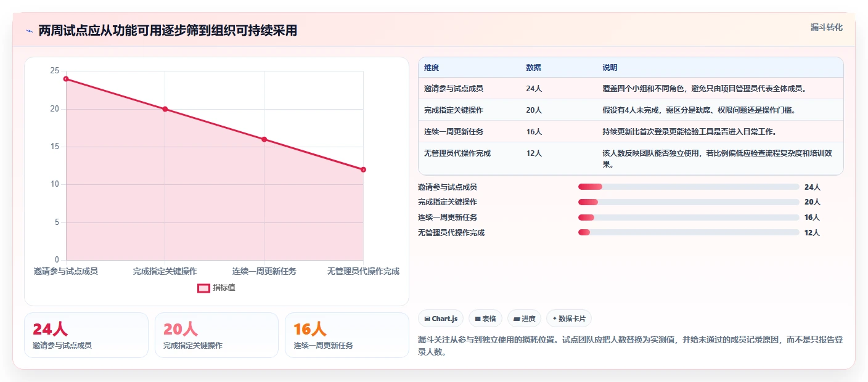868x382 pixels.
Task: Click the 24人 value beside progress bar
Action: point(813,187)
